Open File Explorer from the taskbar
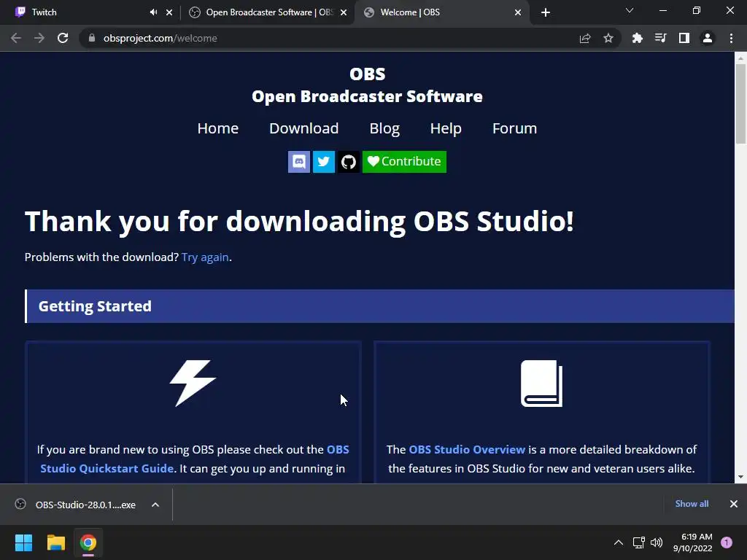747x560 pixels. (55, 542)
